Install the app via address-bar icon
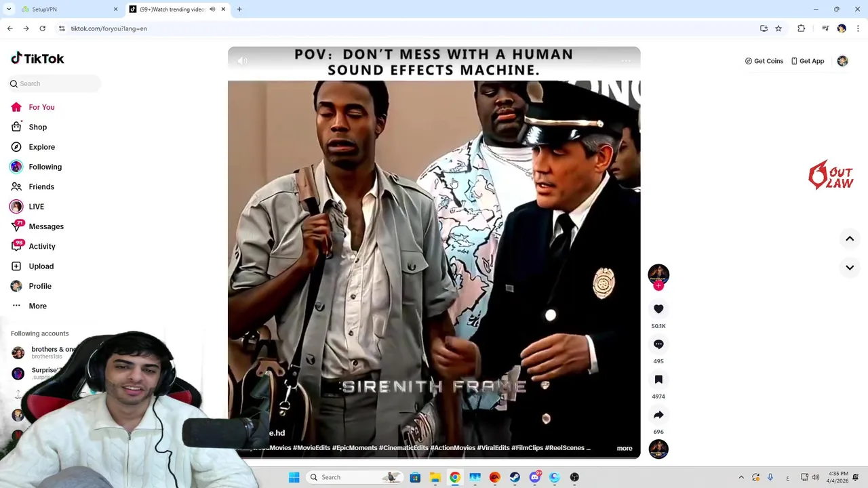The image size is (868, 488). (764, 28)
